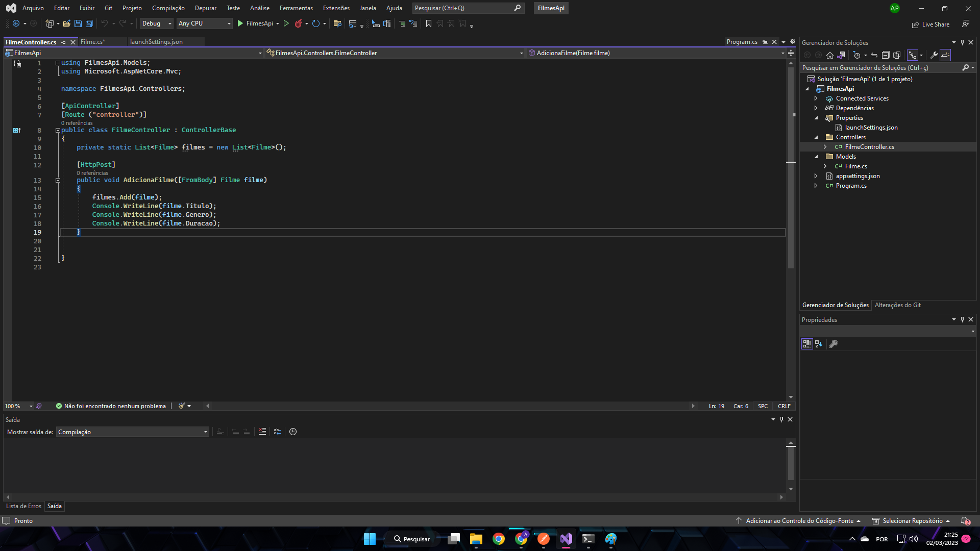Click pending changes filter clock icon
This screenshot has width=980, height=551.
point(856,55)
